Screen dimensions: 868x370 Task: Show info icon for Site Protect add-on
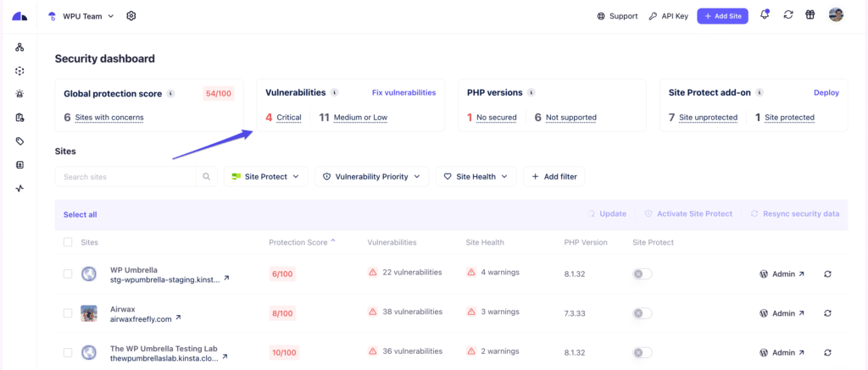[759, 93]
